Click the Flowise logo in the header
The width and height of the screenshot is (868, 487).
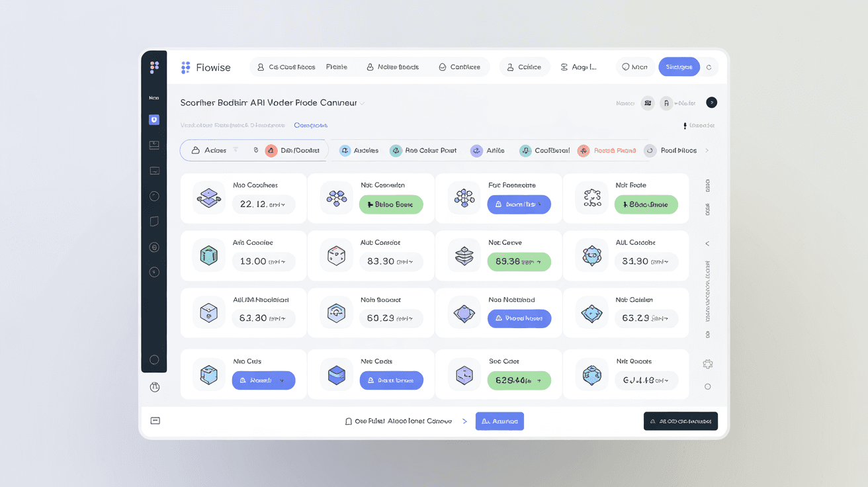(x=205, y=67)
